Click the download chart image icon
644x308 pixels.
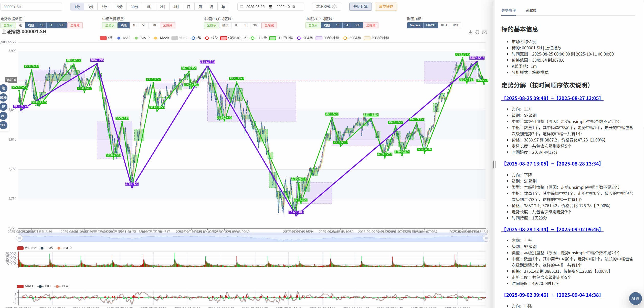coord(470,32)
